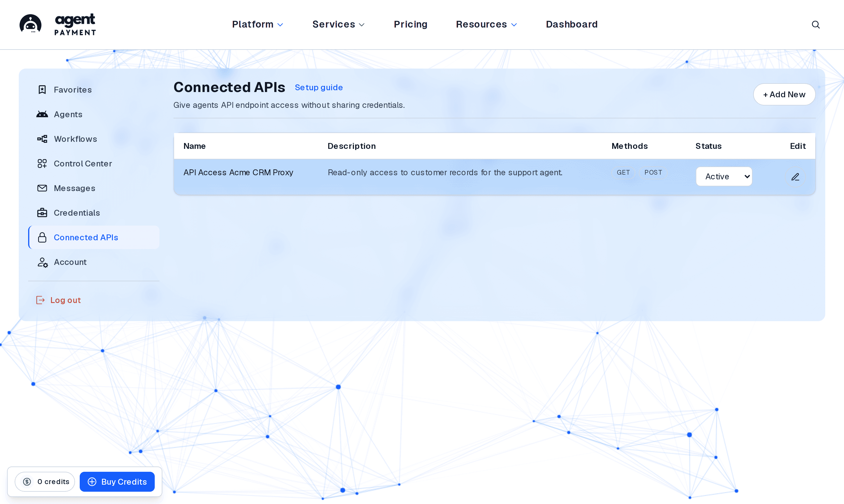Click the Name column header

194,146
